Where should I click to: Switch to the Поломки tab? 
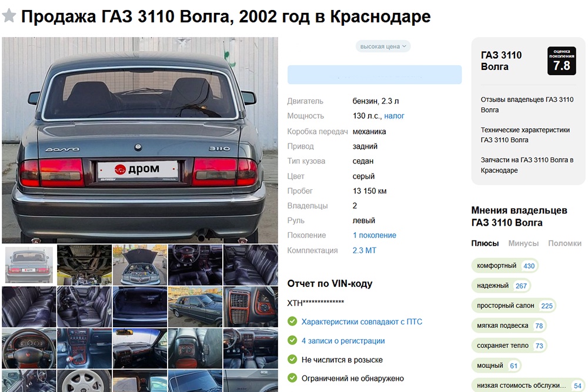click(x=564, y=243)
